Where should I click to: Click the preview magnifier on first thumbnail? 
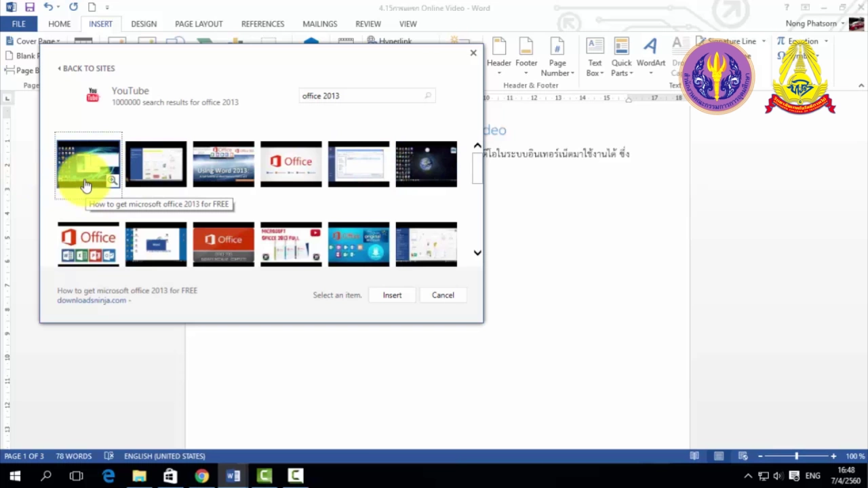pyautogui.click(x=113, y=180)
